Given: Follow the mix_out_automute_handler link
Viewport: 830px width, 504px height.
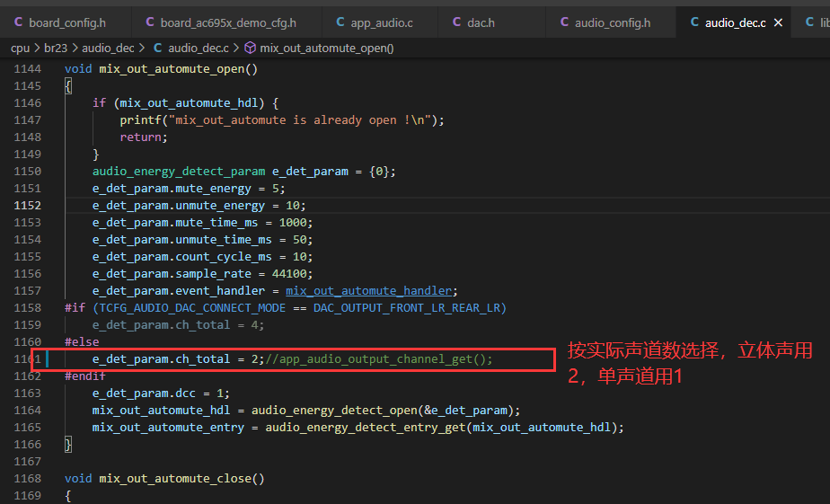Looking at the screenshot, I should coord(369,291).
